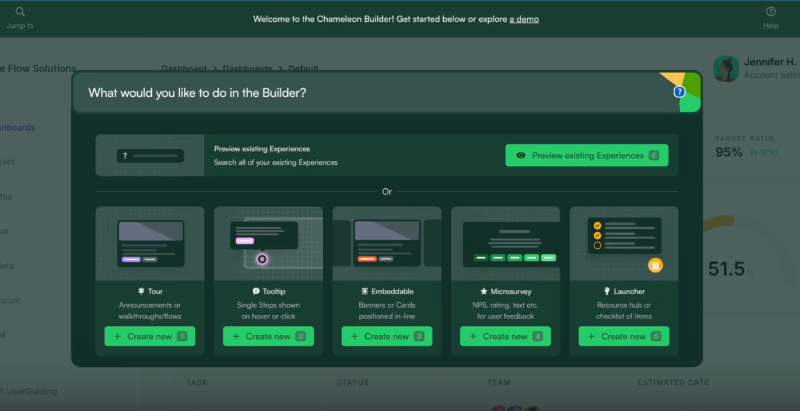Open the Help question mark icon
This screenshot has width=800, height=411.
(x=770, y=11)
